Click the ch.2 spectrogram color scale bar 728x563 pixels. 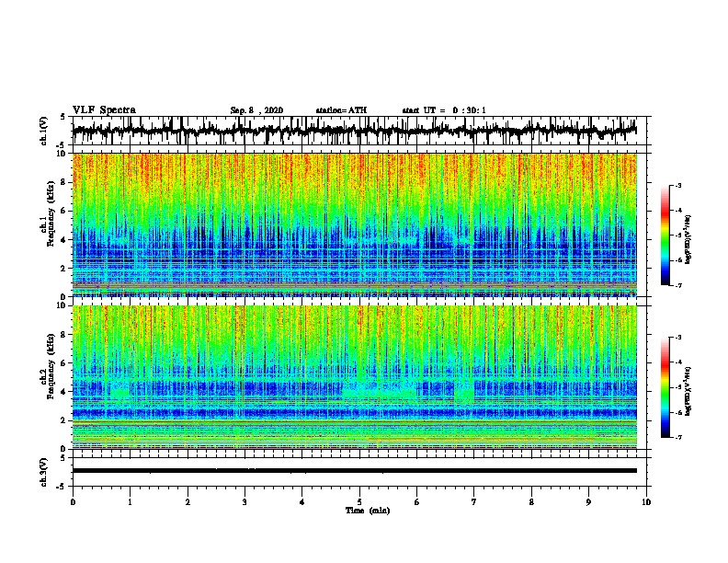point(665,387)
